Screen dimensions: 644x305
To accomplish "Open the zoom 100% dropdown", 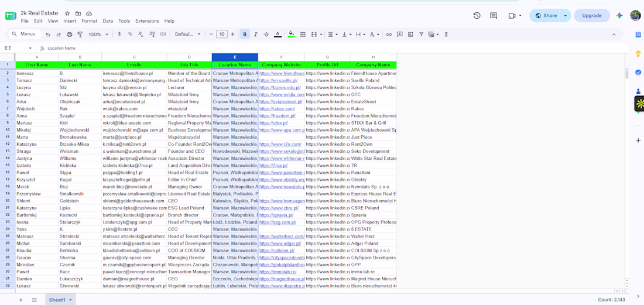I will pyautogui.click(x=97, y=35).
